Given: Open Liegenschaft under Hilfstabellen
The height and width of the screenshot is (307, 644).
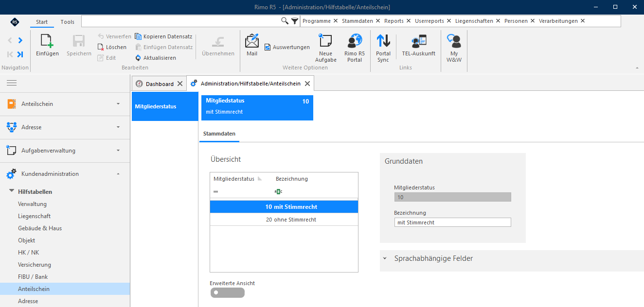Looking at the screenshot, I should click(35, 216).
